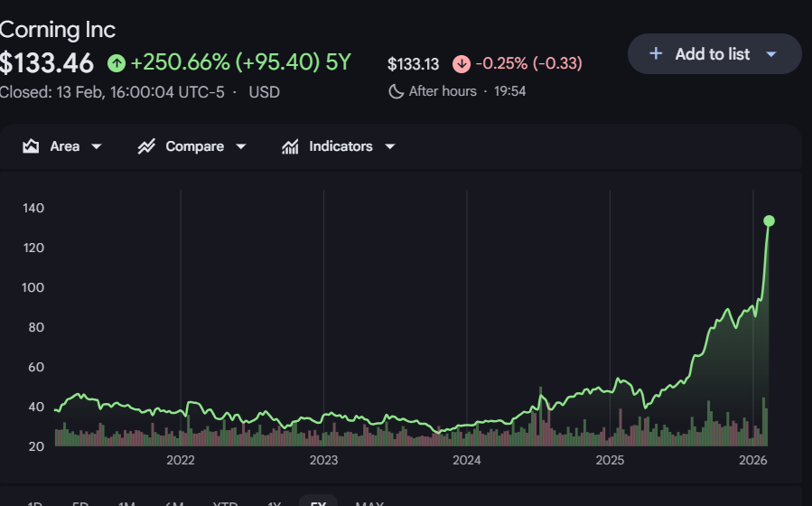812x506 pixels.
Task: Click the plus icon in Add to list
Action: pyautogui.click(x=656, y=54)
